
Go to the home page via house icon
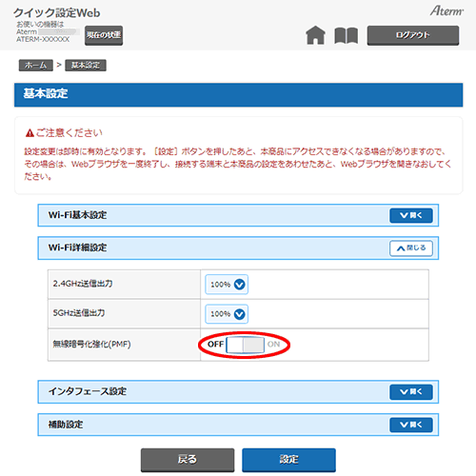point(315,35)
